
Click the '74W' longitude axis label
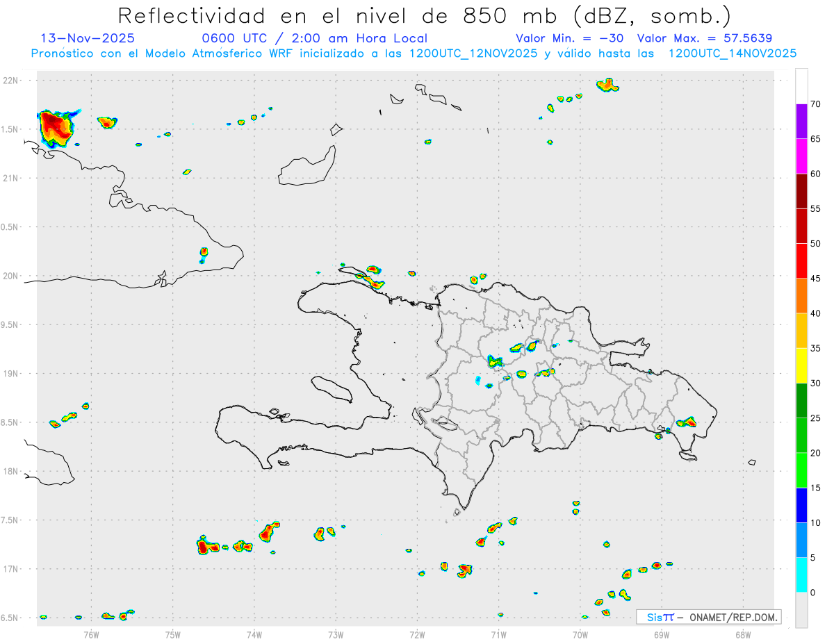coord(254,634)
